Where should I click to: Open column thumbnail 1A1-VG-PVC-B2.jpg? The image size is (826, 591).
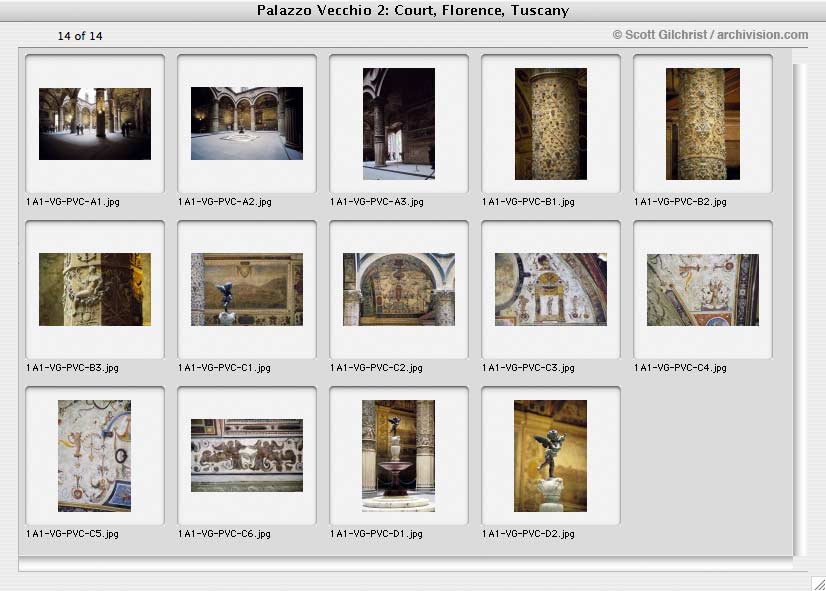[703, 124]
